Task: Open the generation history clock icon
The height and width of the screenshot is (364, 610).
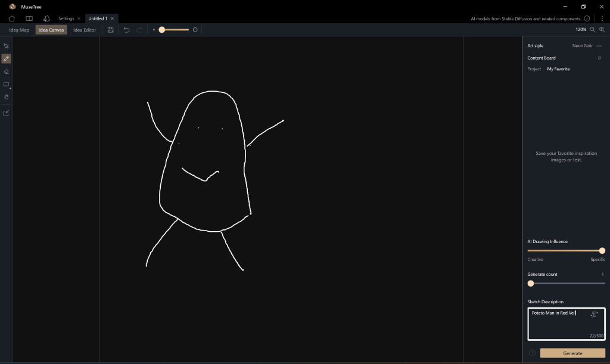Action: tap(532, 353)
